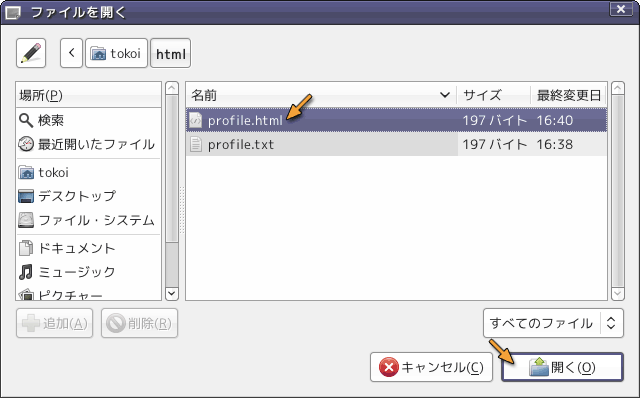Screen dimensions: 640x398
Task: Click the Add (追加) bookmark button
Action: pyautogui.click(x=55, y=323)
